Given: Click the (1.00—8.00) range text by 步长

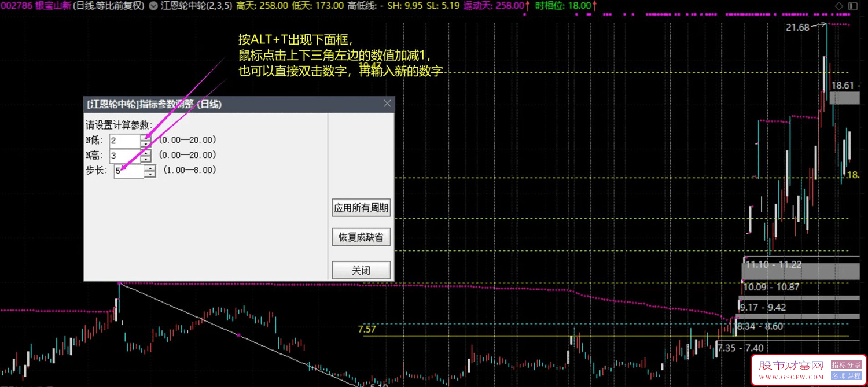Looking at the screenshot, I should (190, 170).
